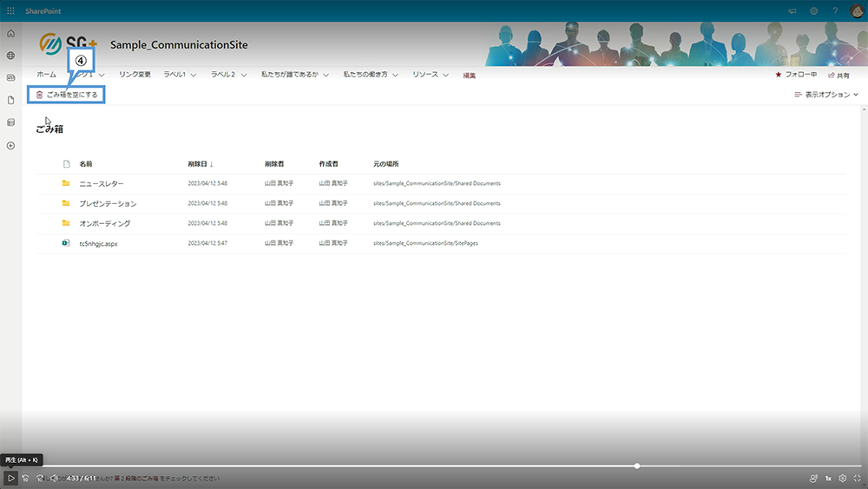Click page icon of tc5nhgjc.aspx row
The width and height of the screenshot is (868, 489).
click(x=66, y=242)
